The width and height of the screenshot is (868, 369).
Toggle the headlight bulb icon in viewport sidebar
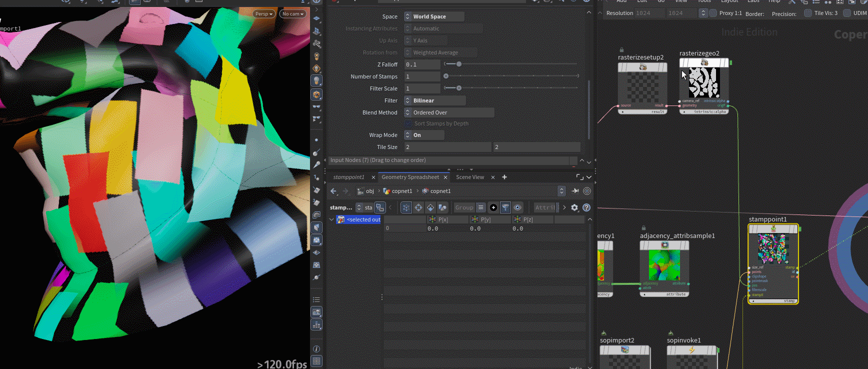(316, 80)
